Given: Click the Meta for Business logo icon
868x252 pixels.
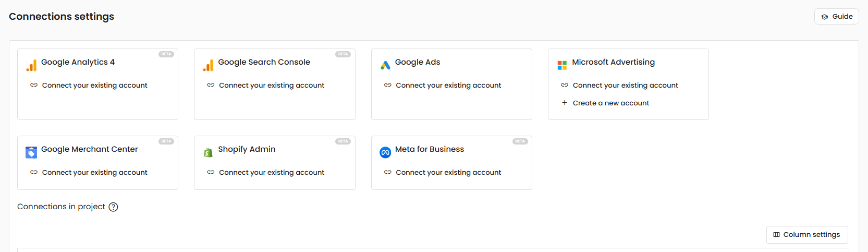Looking at the screenshot, I should [385, 152].
